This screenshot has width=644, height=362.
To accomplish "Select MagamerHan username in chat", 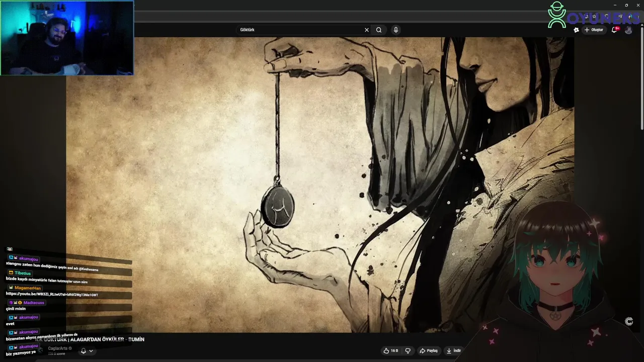I will [28, 288].
